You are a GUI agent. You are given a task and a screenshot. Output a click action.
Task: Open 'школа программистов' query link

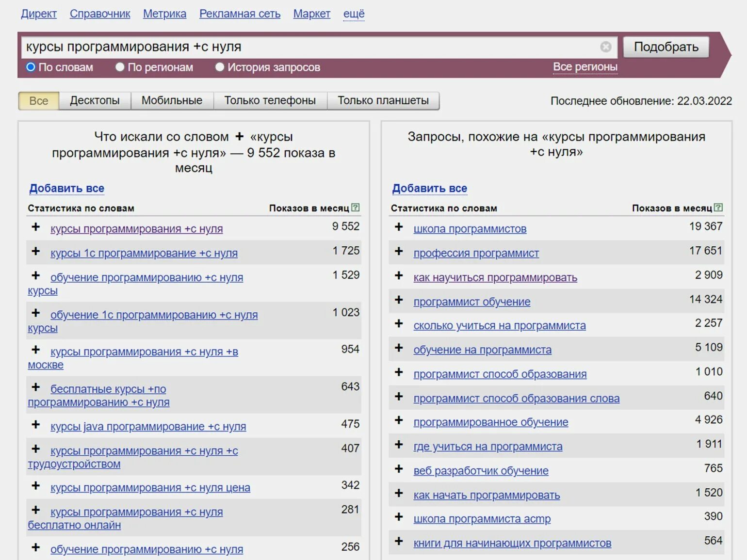[470, 229]
